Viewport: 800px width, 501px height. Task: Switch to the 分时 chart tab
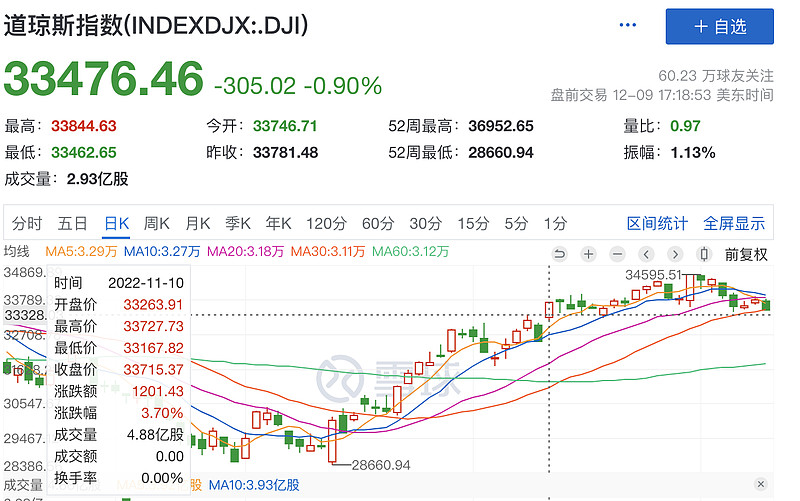coord(27,223)
